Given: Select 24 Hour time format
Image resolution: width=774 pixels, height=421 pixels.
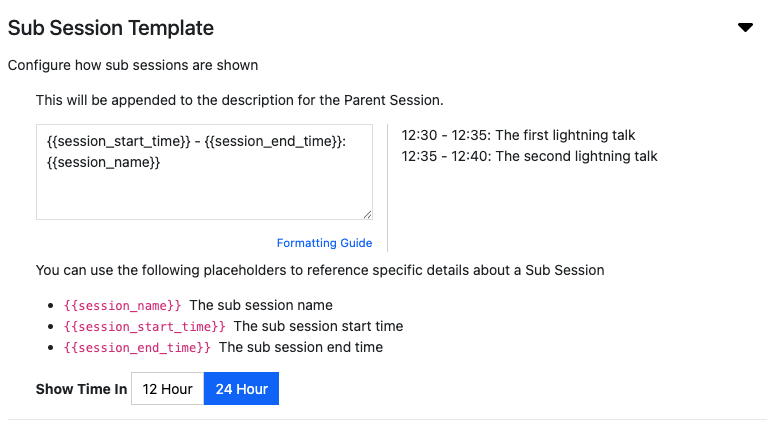Looking at the screenshot, I should pos(241,389).
